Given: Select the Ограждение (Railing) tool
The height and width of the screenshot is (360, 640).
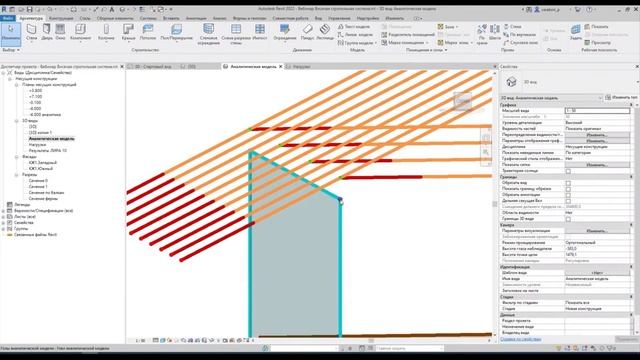Looking at the screenshot, I should [284, 32].
